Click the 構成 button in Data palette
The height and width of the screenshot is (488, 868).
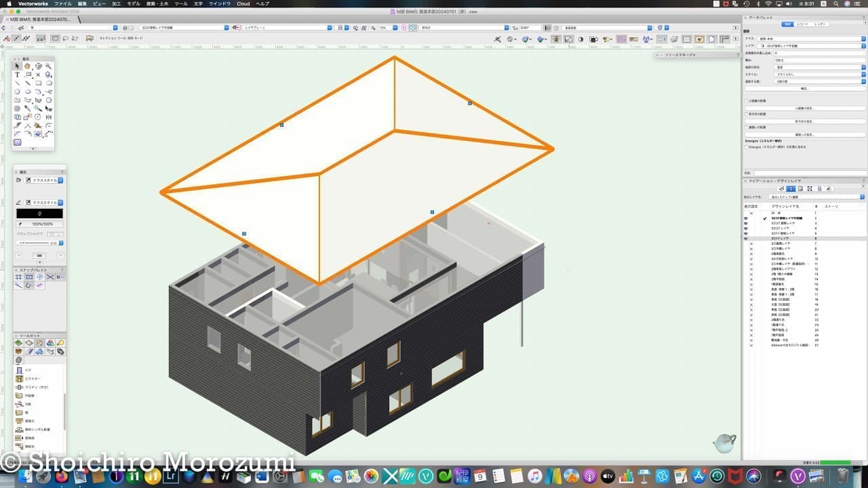pyautogui.click(x=804, y=89)
